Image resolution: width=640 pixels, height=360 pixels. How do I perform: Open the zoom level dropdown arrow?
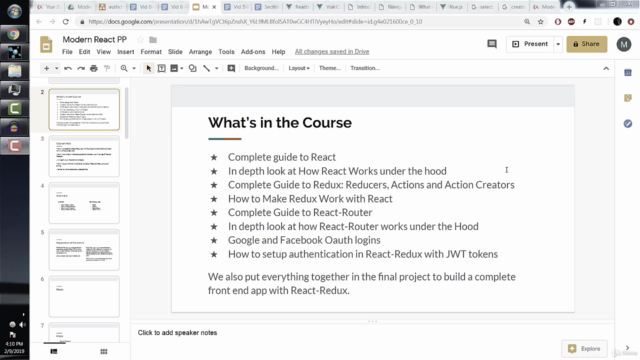[134, 68]
